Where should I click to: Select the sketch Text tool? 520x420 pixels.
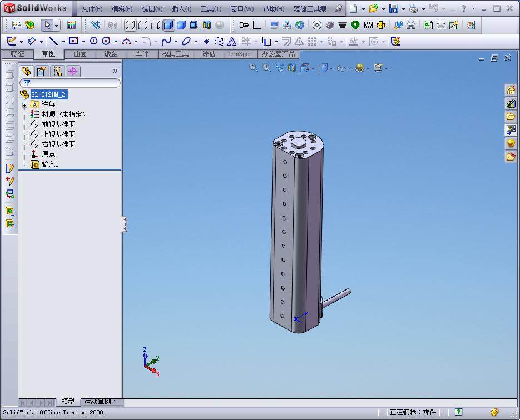coord(232,42)
